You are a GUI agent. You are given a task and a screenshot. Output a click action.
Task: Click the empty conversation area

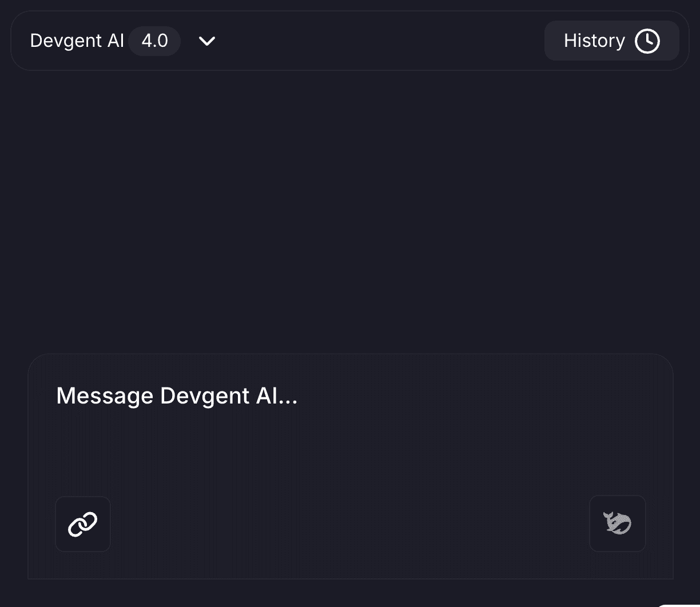click(x=350, y=211)
